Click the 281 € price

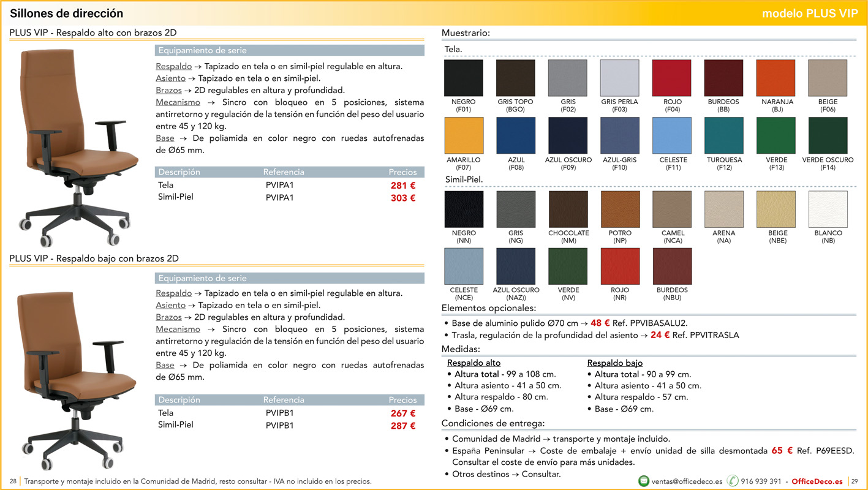tap(403, 186)
